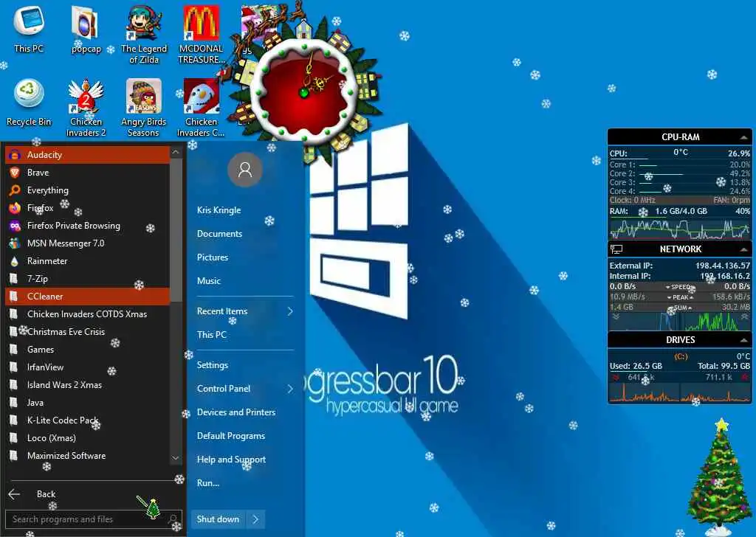Open Help and Support
Screen dimensions: 756x537
tap(231, 460)
